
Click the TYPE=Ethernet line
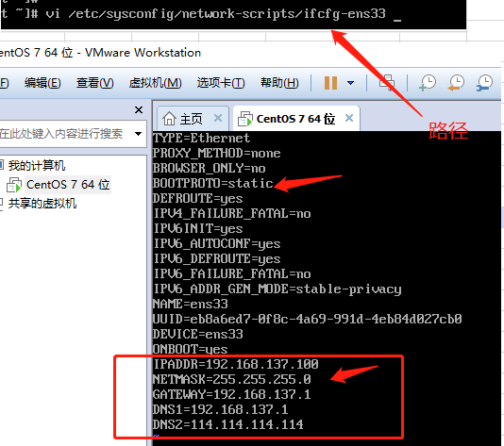tap(201, 138)
